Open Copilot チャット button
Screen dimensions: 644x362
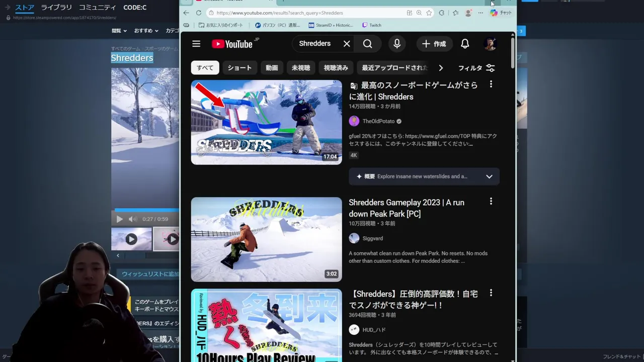pos(501,13)
